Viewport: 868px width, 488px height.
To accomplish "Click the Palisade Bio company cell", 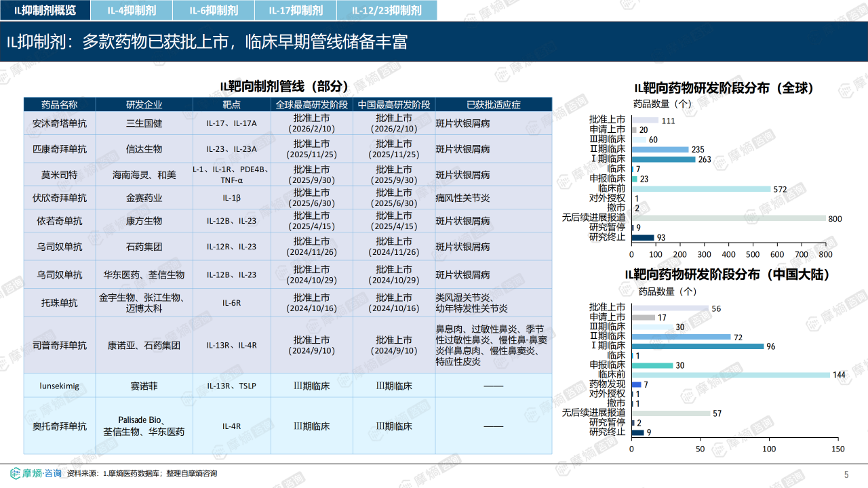I will tap(144, 426).
